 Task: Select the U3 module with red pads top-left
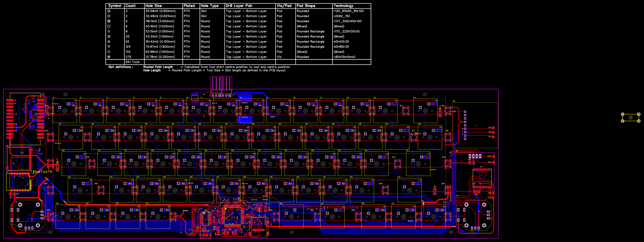pyautogui.click(x=25, y=117)
